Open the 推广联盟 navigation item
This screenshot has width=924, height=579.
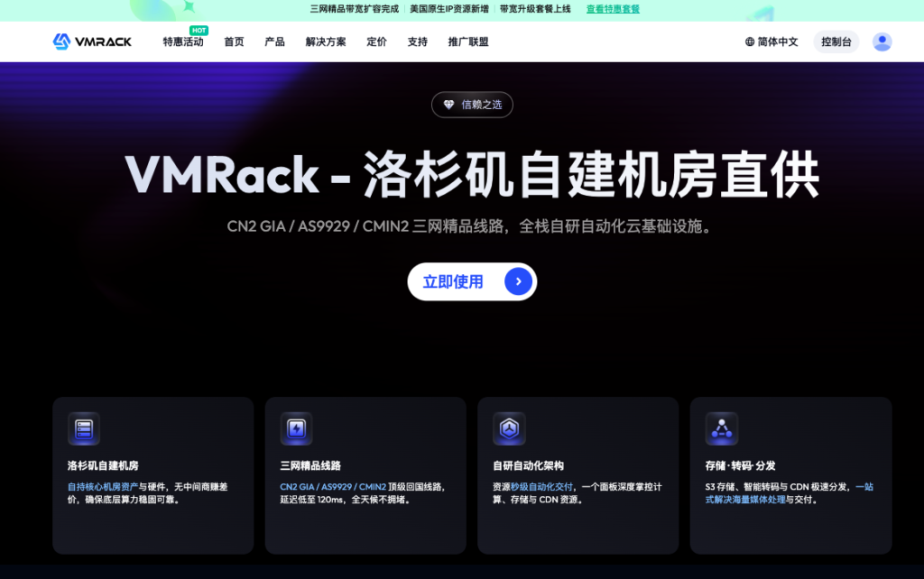(468, 41)
